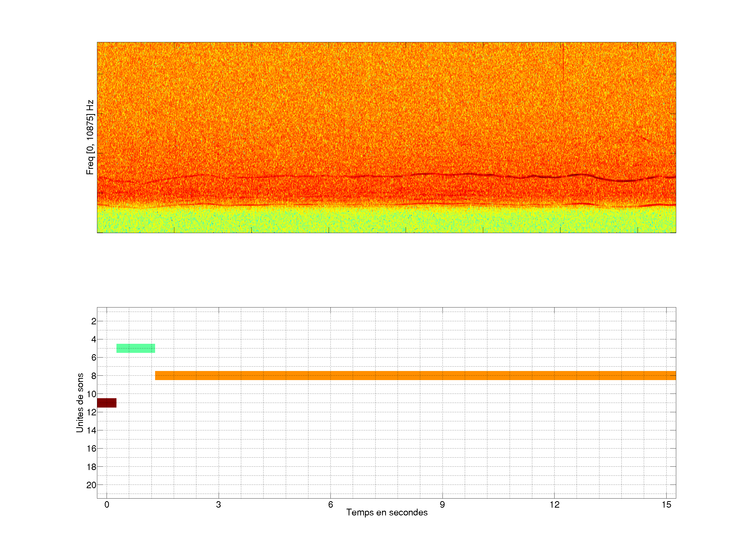Image resolution: width=747 pixels, height=560 pixels.
Task: Click the x-axis tick label 12
Action: [554, 505]
